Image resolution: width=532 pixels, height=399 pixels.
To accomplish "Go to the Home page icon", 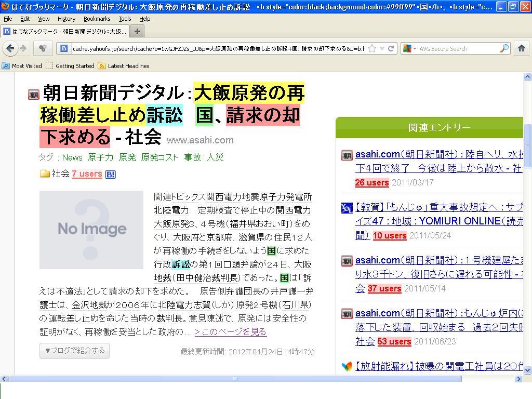I will pos(522,48).
